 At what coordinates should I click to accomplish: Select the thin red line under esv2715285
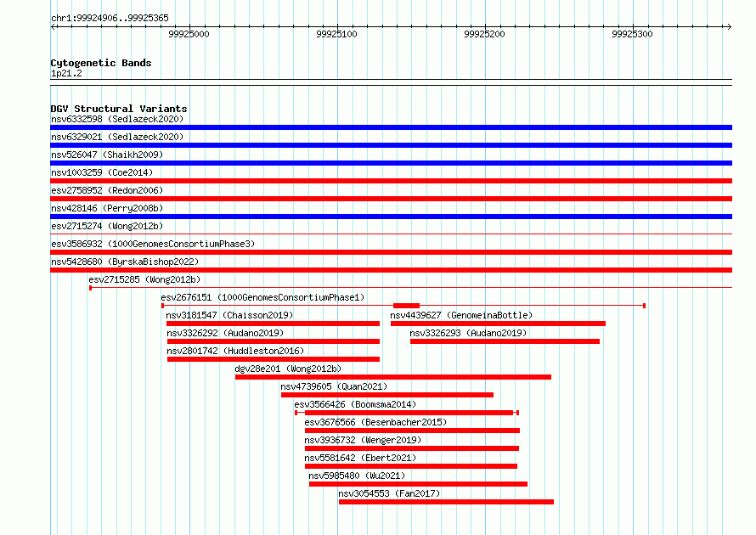click(x=411, y=288)
